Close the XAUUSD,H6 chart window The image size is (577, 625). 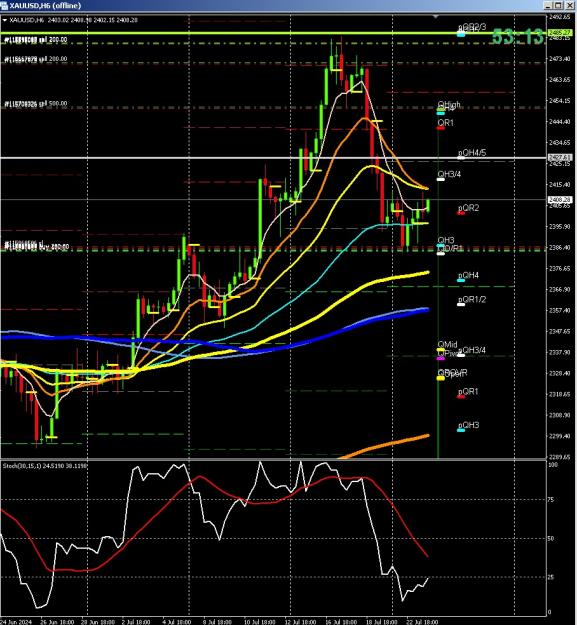(x=568, y=5)
